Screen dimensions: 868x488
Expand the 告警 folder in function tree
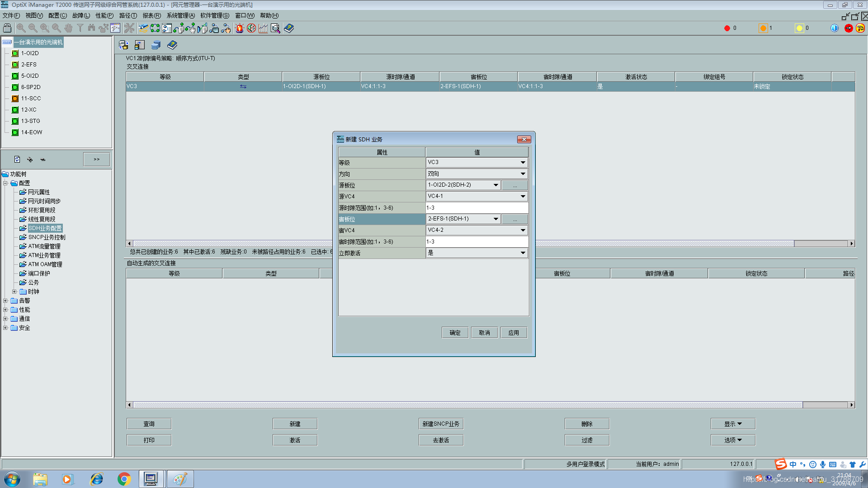pyautogui.click(x=5, y=300)
